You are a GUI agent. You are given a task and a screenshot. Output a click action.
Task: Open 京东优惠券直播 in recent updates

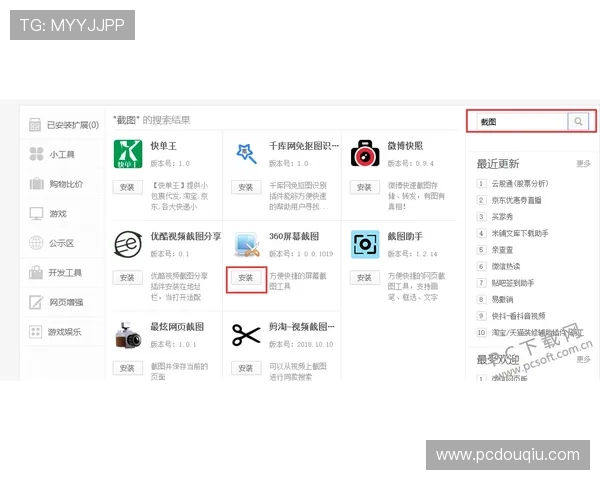(516, 200)
